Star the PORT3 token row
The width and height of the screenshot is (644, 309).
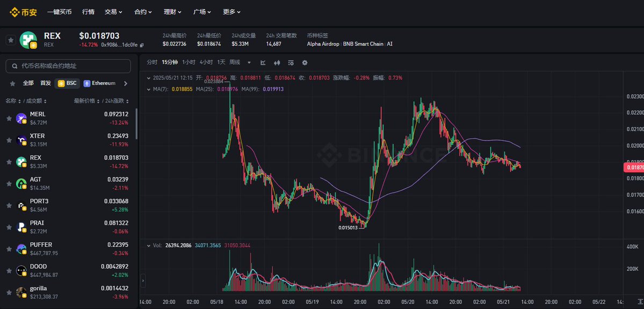pos(9,205)
